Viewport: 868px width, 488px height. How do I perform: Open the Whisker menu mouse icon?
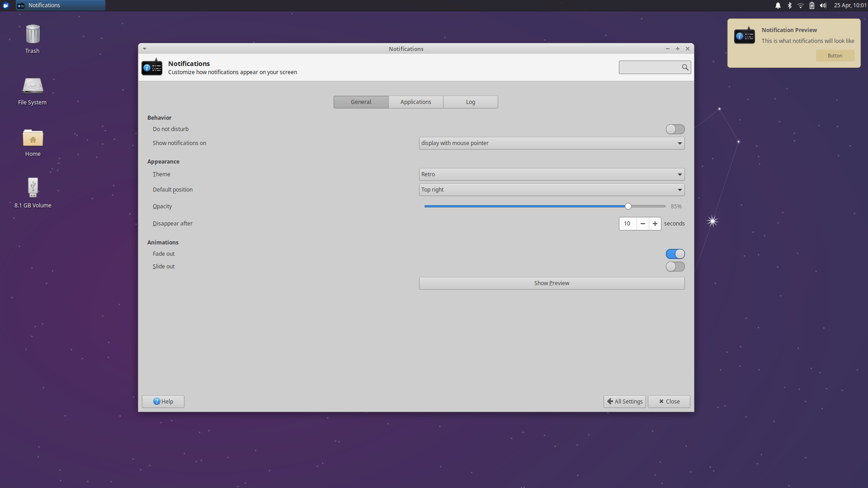pos(6,5)
